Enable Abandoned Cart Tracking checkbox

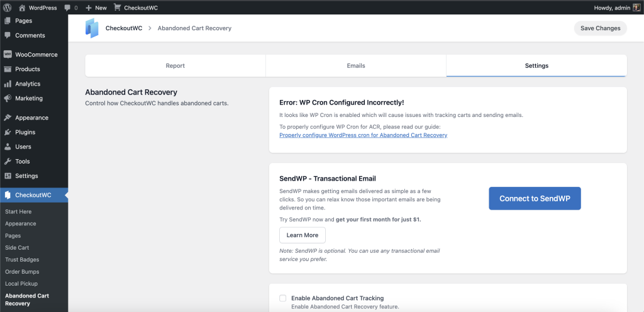[x=283, y=298]
